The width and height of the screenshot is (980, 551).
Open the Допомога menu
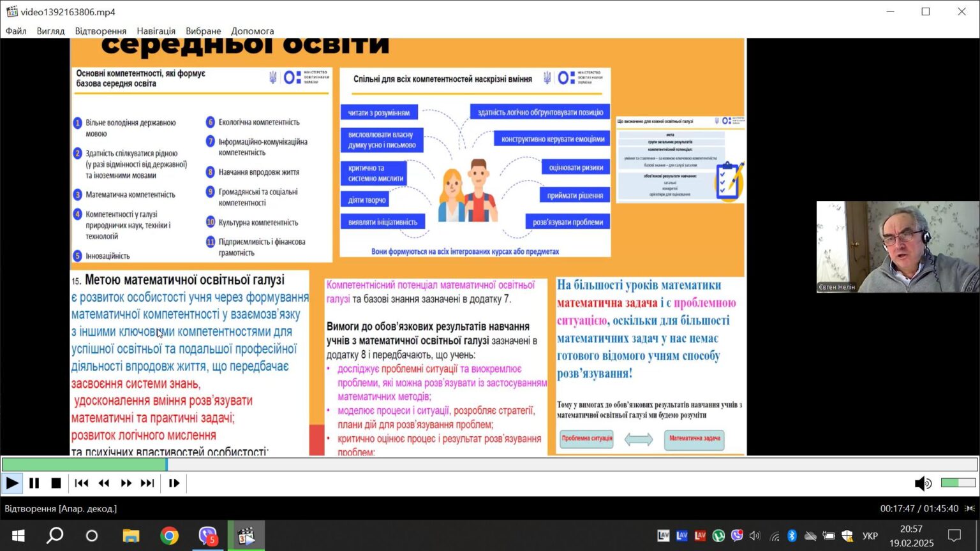click(253, 31)
